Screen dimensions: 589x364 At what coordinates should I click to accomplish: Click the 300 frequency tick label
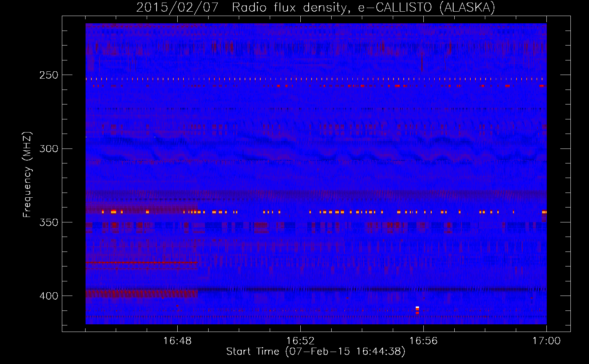pyautogui.click(x=49, y=149)
